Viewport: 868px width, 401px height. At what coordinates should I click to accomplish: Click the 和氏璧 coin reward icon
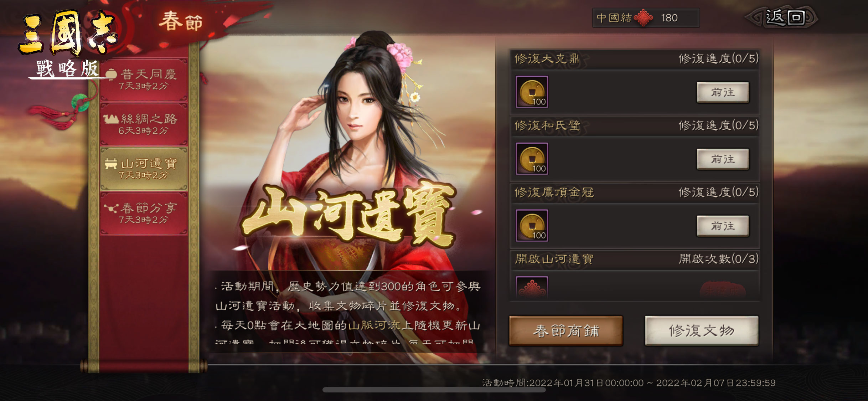coord(532,159)
